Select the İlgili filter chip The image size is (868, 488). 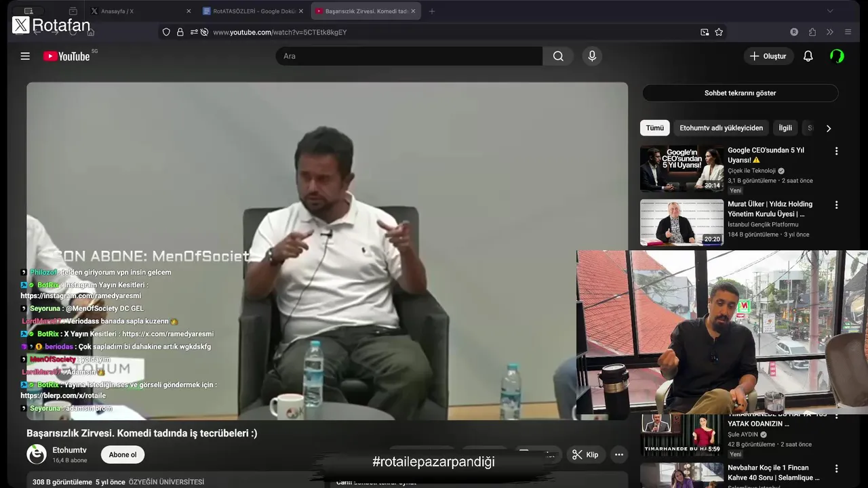click(785, 127)
